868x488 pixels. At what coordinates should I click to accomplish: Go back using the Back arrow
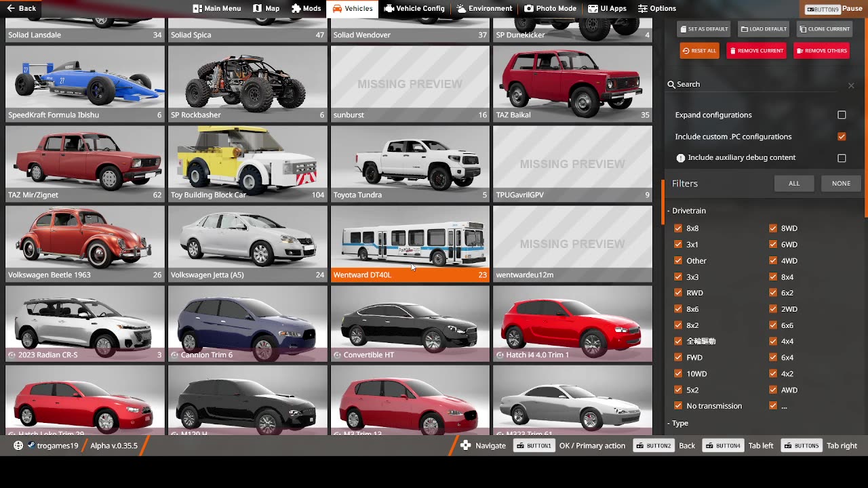point(21,9)
